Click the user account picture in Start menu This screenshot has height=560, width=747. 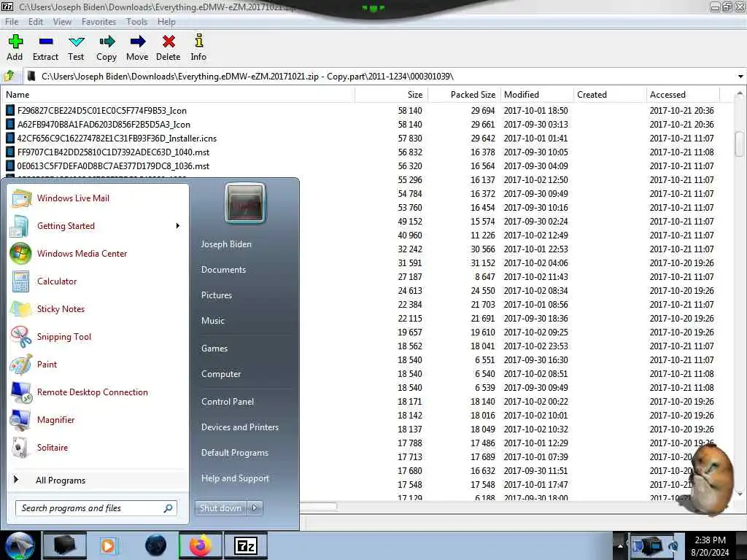(245, 203)
